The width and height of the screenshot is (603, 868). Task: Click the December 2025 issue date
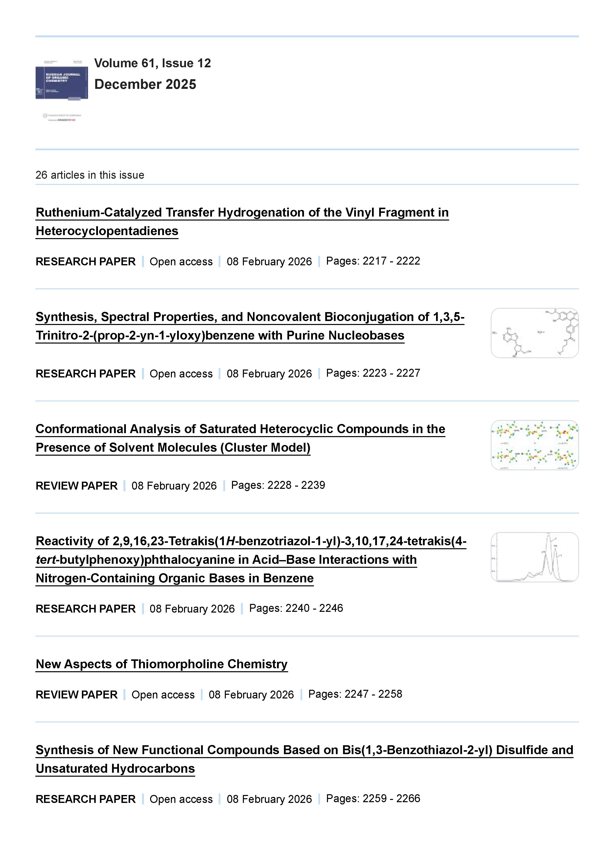pos(145,84)
